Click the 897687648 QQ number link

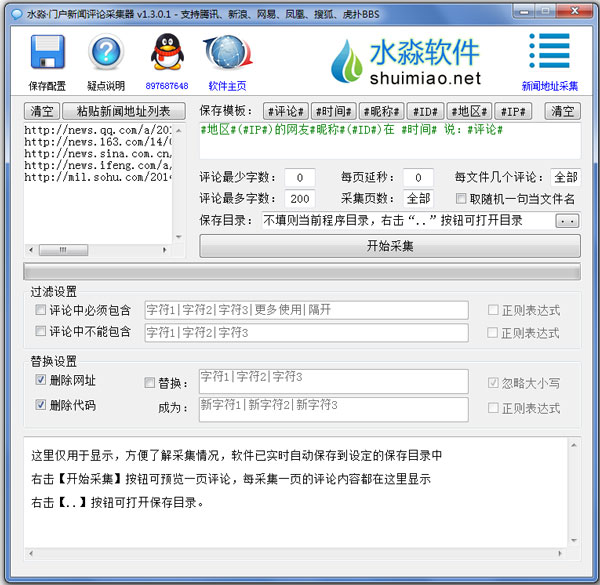167,86
